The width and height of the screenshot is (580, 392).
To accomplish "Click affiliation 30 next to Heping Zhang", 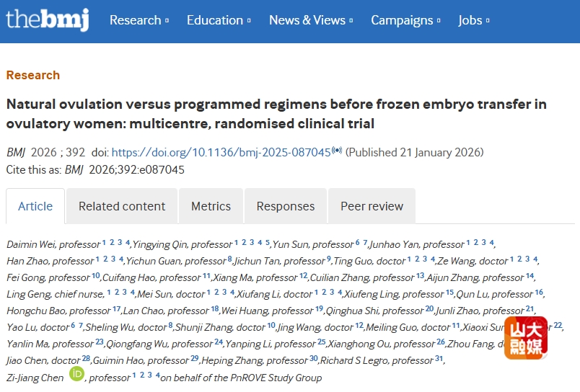I will tap(313, 358).
